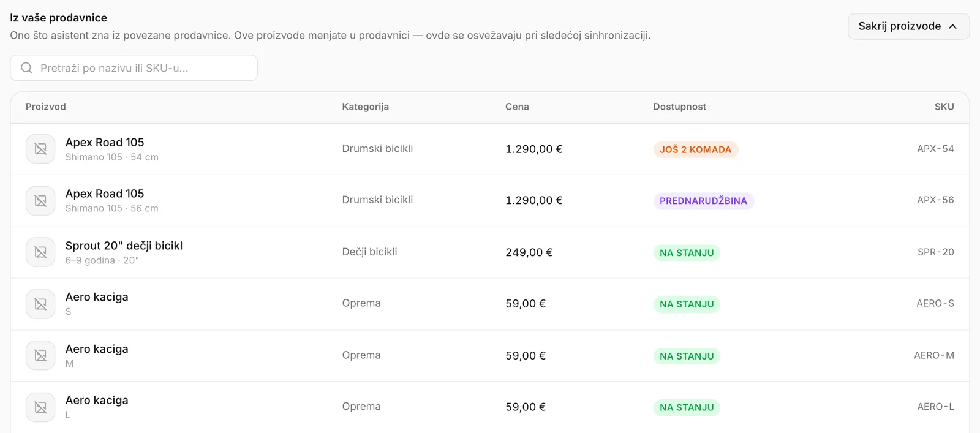Focus the Pretraži po nazivu ili SKU-u field
The width and height of the screenshot is (980, 433).
(x=134, y=68)
